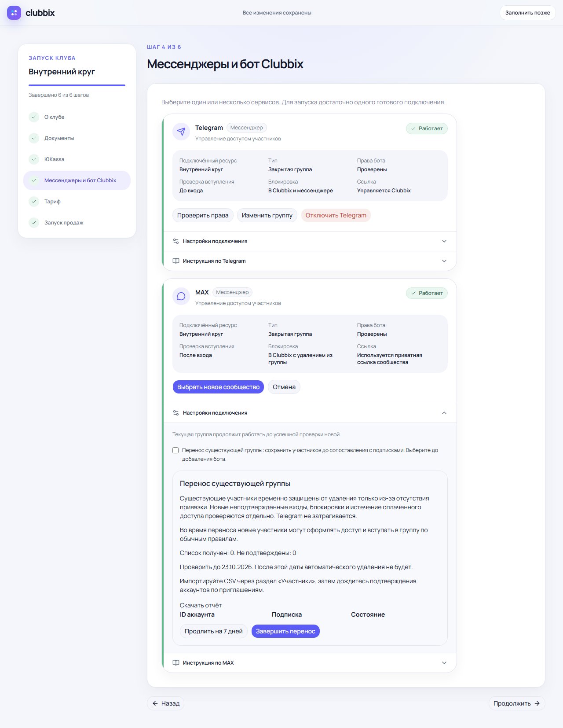Open the О клубе step

click(77, 117)
